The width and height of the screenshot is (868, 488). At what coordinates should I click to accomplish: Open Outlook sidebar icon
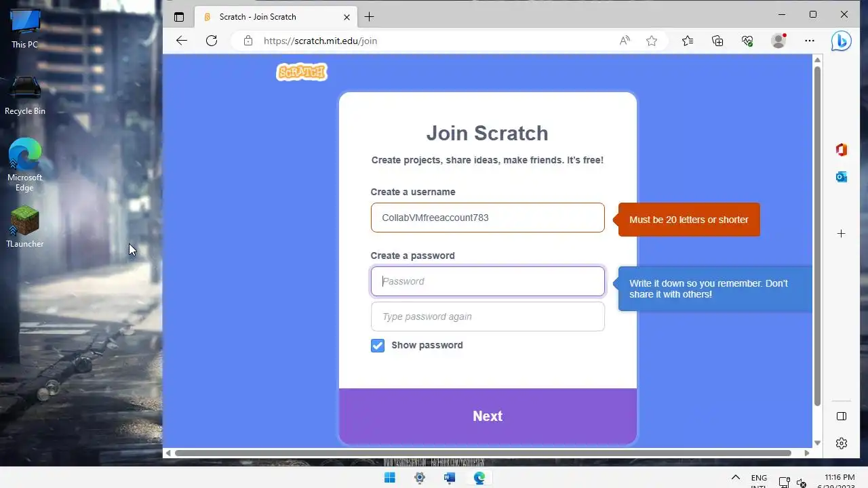click(842, 177)
